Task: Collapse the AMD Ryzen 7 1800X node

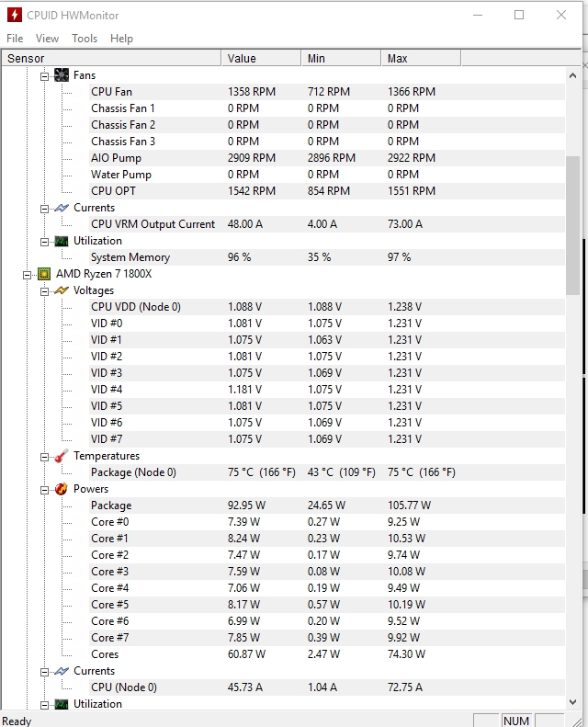Action: point(28,274)
